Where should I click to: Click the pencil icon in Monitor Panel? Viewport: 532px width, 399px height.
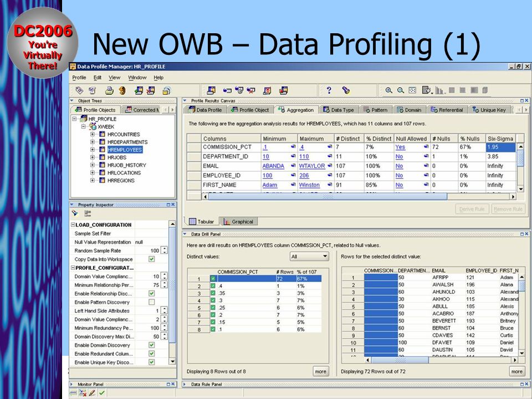click(92, 393)
